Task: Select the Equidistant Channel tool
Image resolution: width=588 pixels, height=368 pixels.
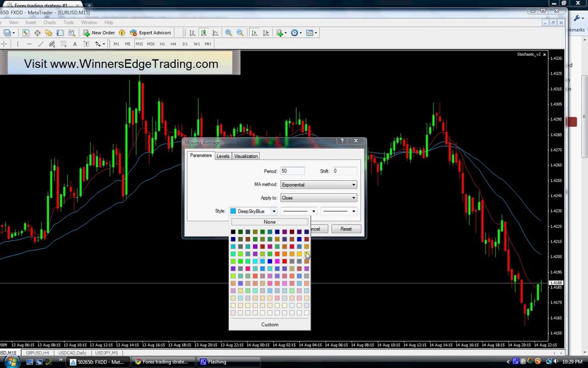Action: tap(52, 44)
